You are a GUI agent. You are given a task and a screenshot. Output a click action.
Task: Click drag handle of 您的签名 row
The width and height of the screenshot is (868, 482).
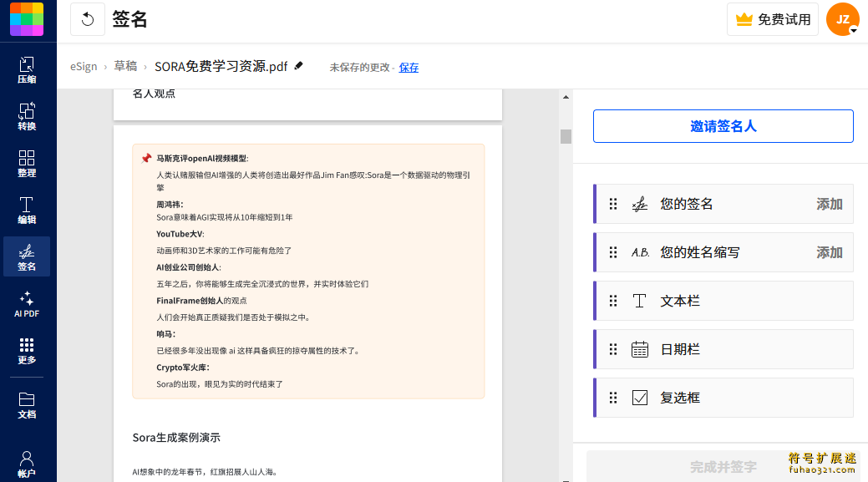click(x=613, y=204)
